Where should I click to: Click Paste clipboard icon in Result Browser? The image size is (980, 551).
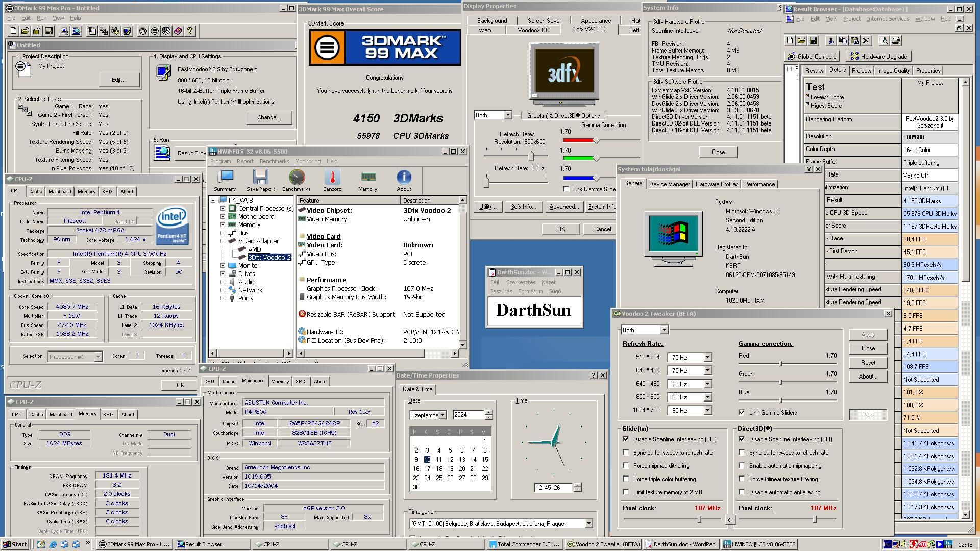pos(854,40)
